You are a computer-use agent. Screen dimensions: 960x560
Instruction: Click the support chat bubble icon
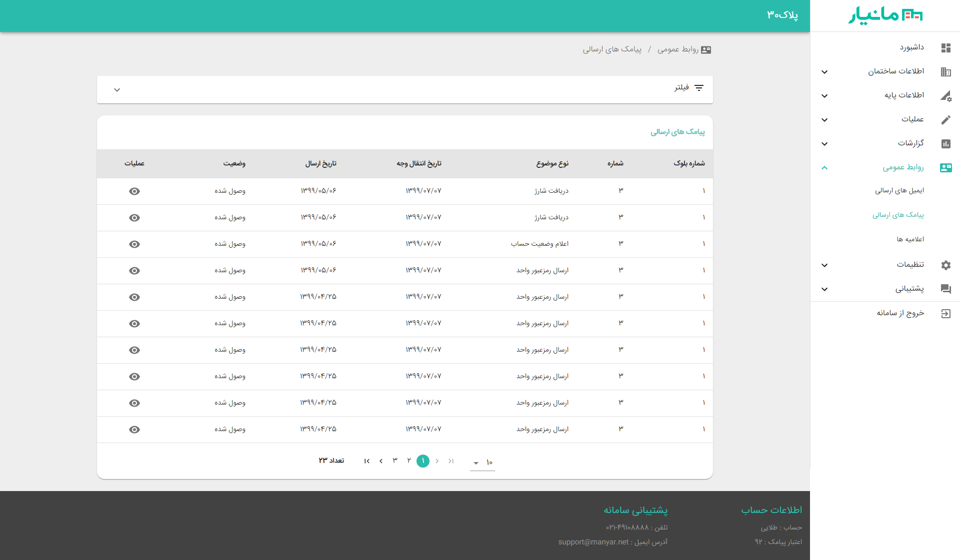coord(945,289)
